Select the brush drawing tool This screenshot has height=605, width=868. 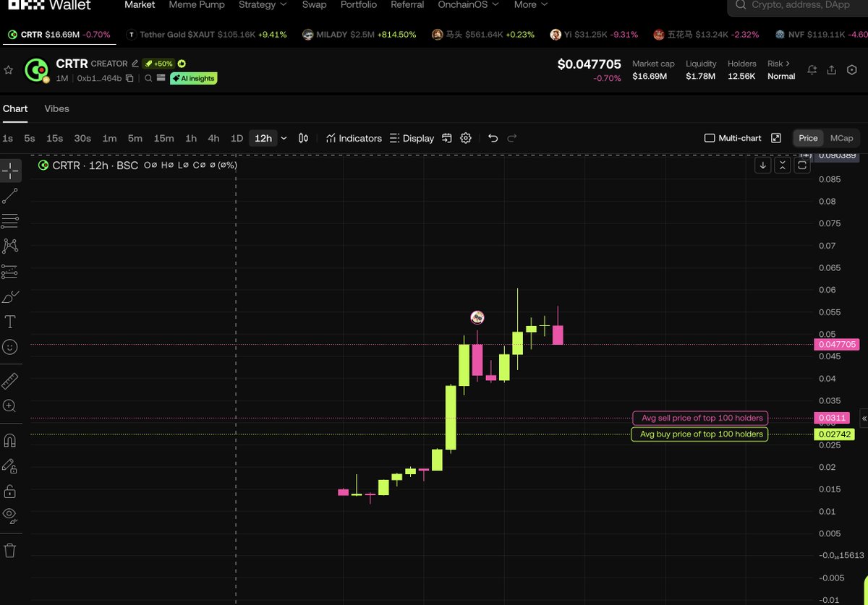pyautogui.click(x=10, y=297)
